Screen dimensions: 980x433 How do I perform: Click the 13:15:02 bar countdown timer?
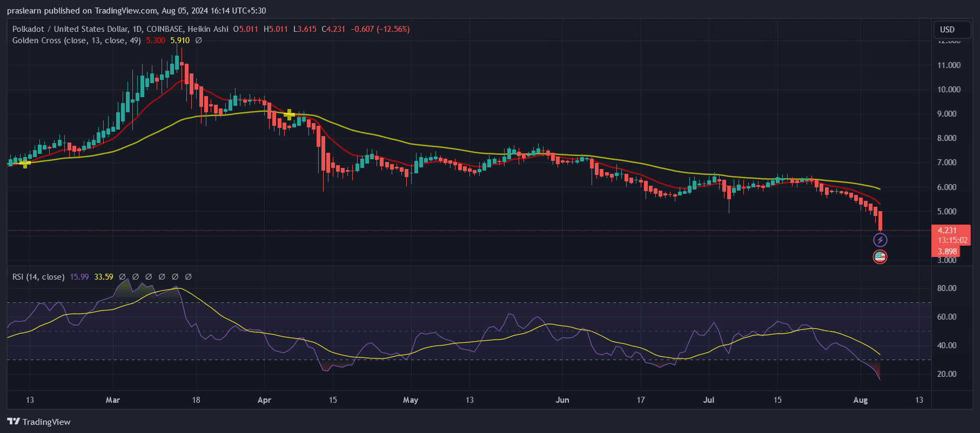pyautogui.click(x=952, y=240)
